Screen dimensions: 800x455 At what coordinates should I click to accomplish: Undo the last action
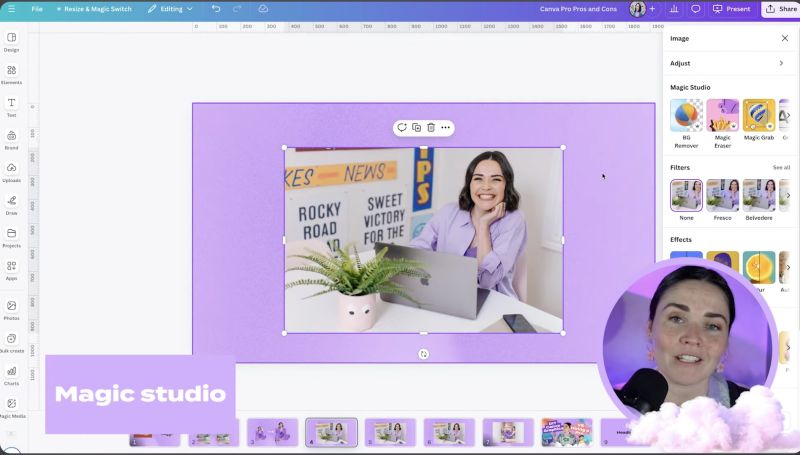coord(216,9)
